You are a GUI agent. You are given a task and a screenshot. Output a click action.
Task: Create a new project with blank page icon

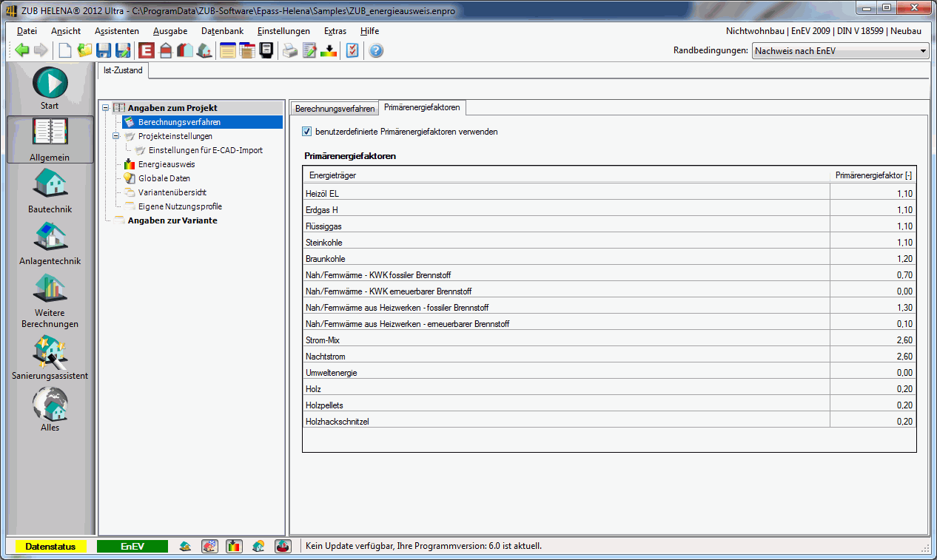point(66,50)
